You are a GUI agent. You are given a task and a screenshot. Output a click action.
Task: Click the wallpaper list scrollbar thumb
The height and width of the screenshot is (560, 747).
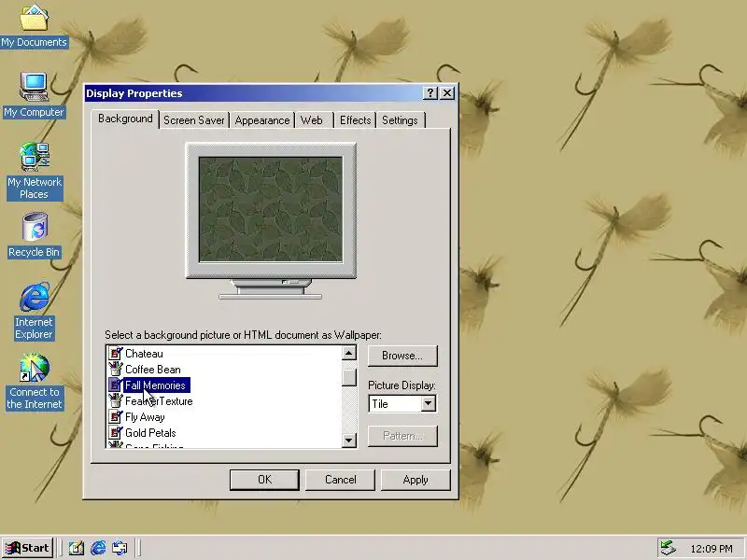348,377
